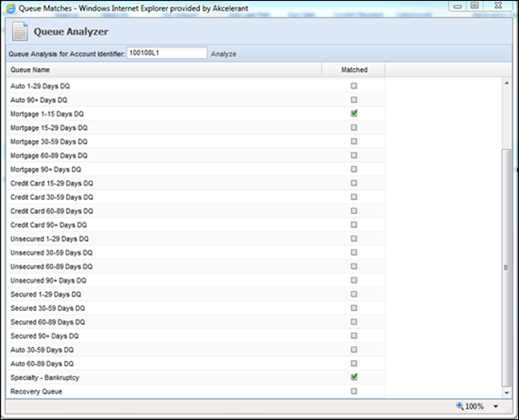Click the vertical scrollbar thumb

506,268
